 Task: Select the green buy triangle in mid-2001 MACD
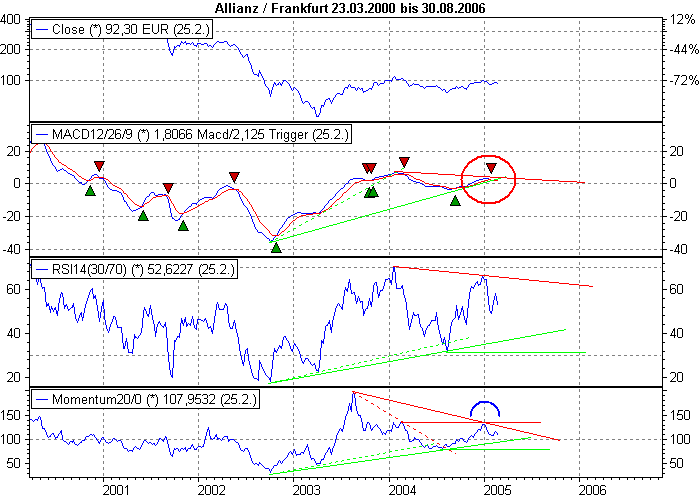[143, 216]
